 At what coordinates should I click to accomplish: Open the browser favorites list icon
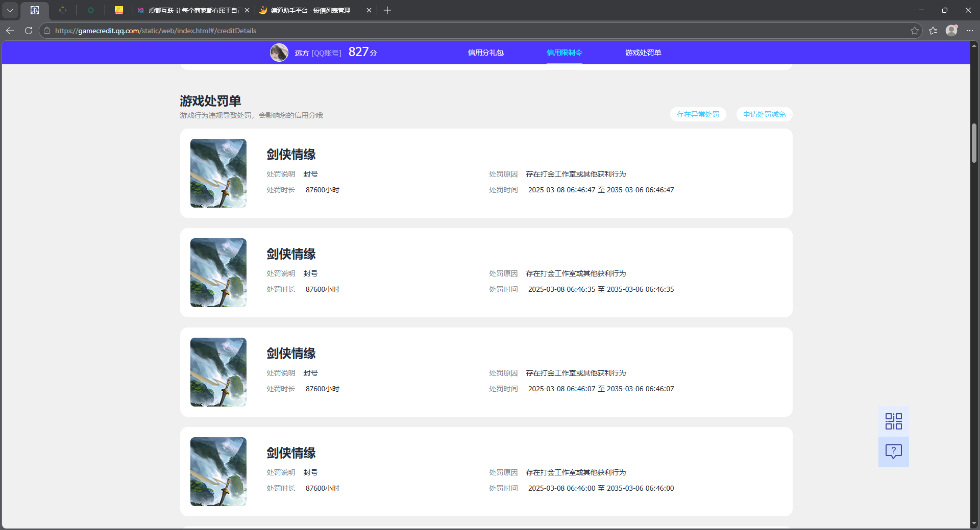click(x=933, y=31)
